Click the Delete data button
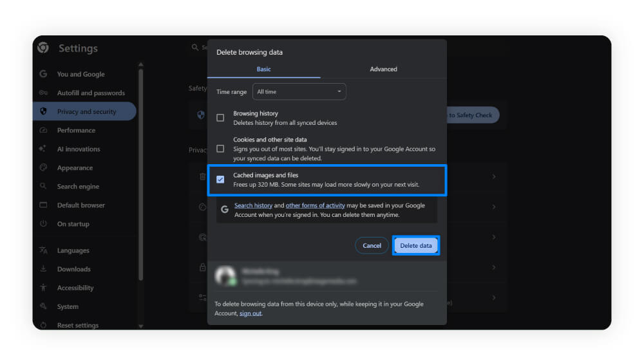 [x=415, y=246]
